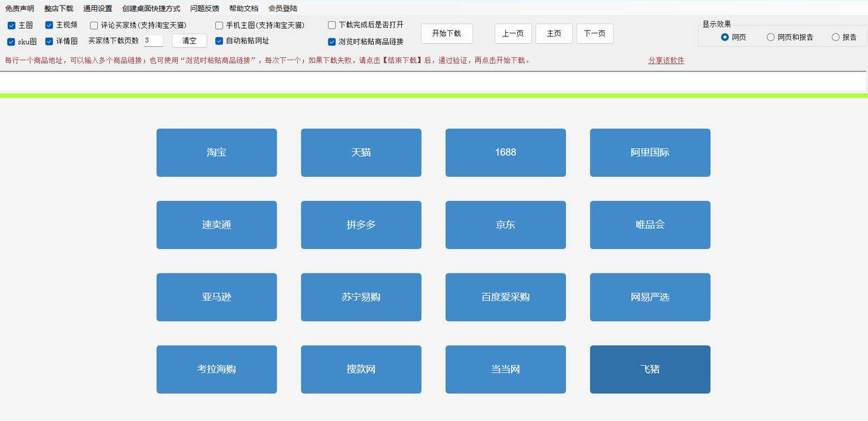
Task: Click the white product URL input area
Action: tap(434, 82)
